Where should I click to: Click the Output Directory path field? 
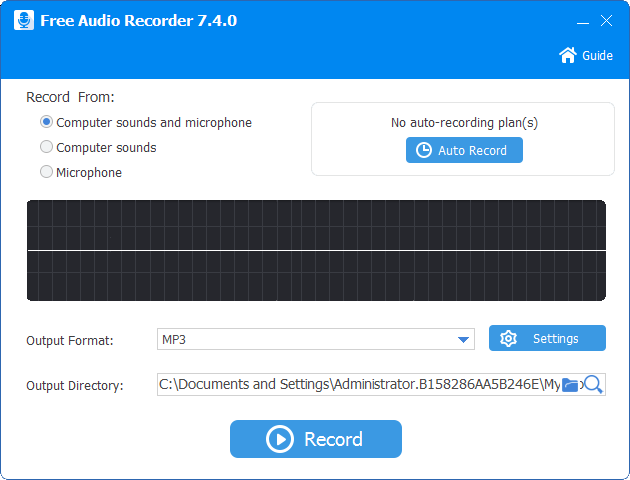[355, 385]
